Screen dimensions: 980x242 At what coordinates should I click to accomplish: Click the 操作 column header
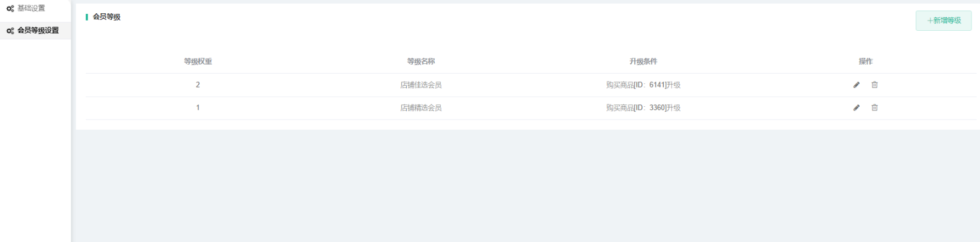(866, 62)
